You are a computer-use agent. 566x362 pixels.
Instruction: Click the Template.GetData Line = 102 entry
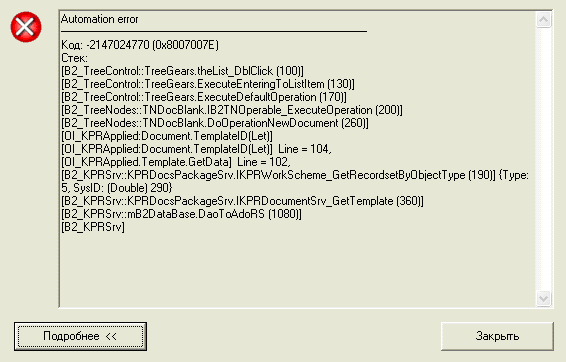176,162
